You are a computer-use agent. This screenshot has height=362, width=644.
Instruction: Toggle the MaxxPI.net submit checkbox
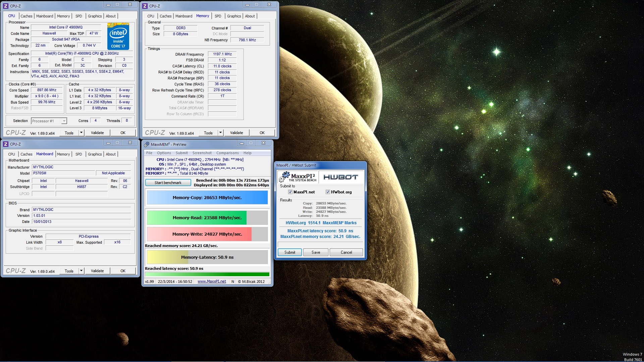click(x=290, y=192)
